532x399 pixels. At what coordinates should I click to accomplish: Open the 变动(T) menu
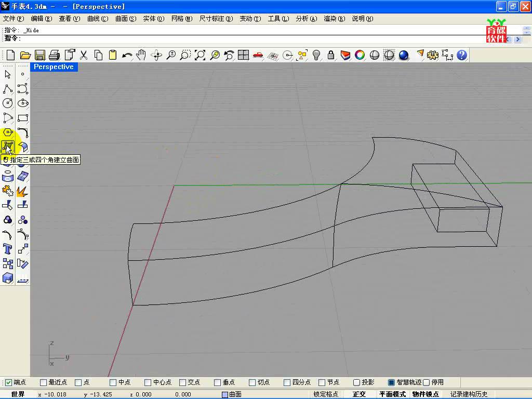[x=250, y=19]
